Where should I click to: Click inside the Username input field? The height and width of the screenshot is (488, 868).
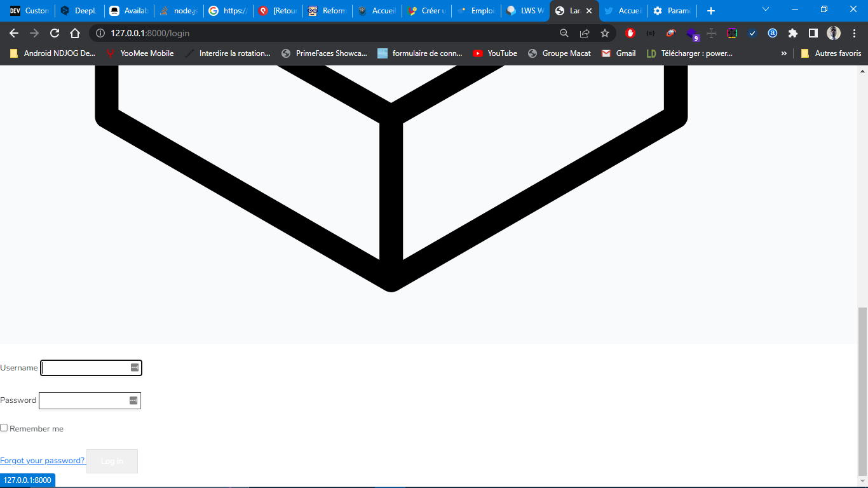tap(89, 367)
